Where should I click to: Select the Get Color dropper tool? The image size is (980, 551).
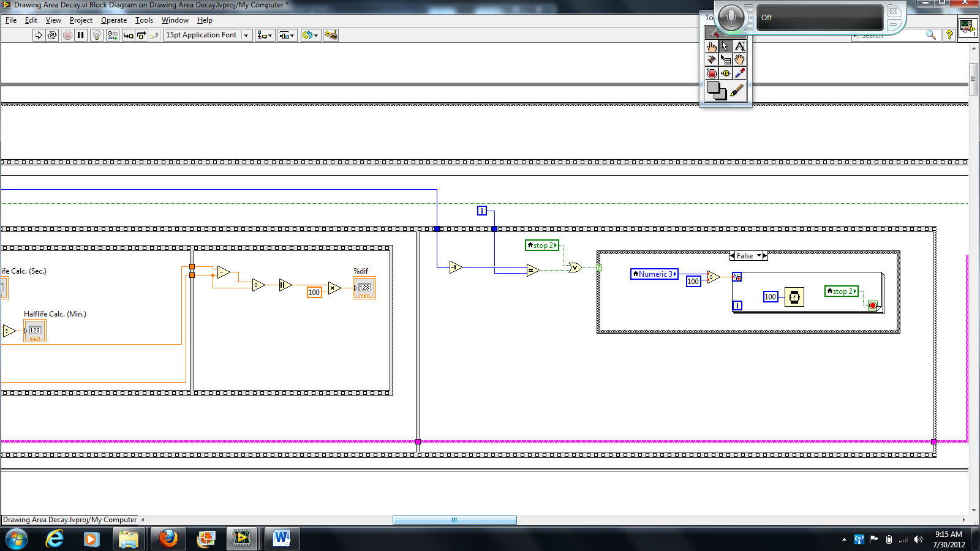pyautogui.click(x=740, y=73)
